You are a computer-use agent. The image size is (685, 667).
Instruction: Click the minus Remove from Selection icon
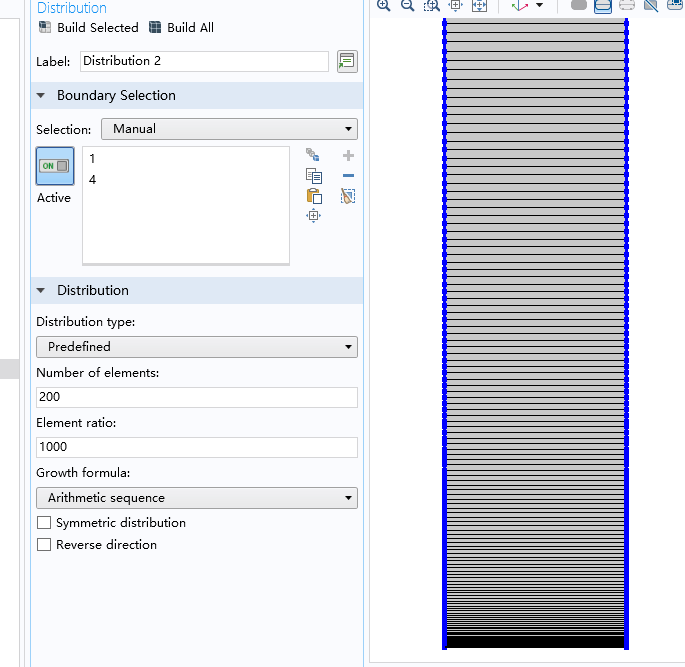tap(348, 176)
